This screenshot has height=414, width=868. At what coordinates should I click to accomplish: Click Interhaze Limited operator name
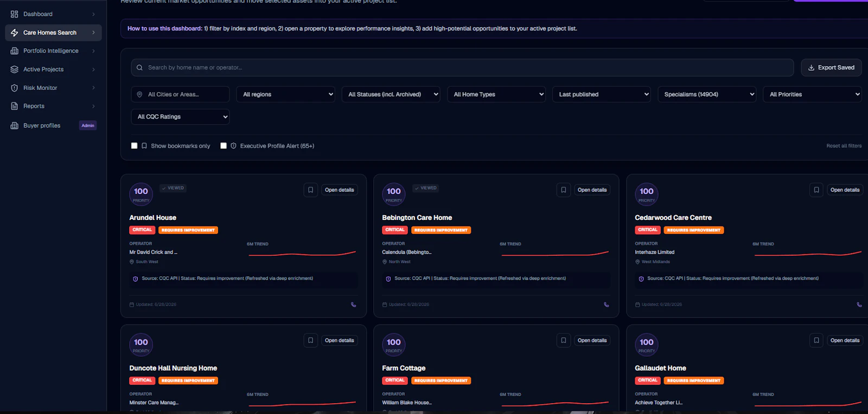(x=655, y=253)
